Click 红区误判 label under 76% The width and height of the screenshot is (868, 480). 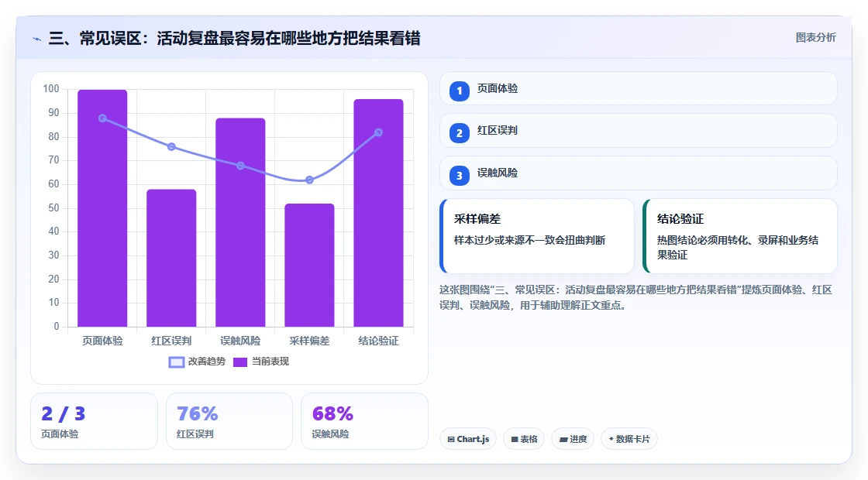(195, 434)
